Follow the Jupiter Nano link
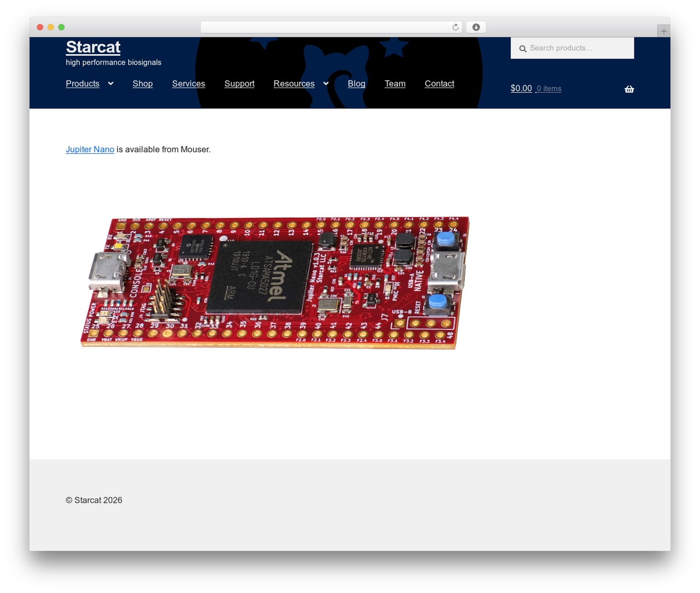Image resolution: width=700 pixels, height=593 pixels. coord(90,149)
